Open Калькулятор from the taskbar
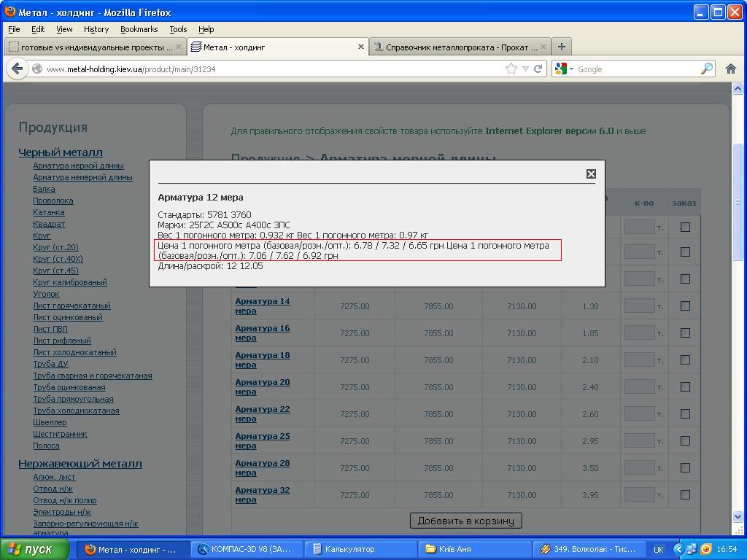This screenshot has height=560, width=747. click(x=360, y=549)
